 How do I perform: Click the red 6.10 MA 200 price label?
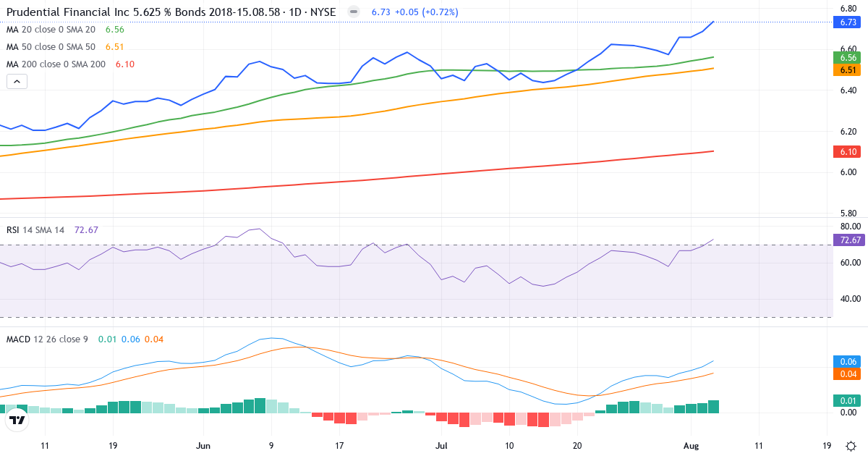pyautogui.click(x=848, y=151)
